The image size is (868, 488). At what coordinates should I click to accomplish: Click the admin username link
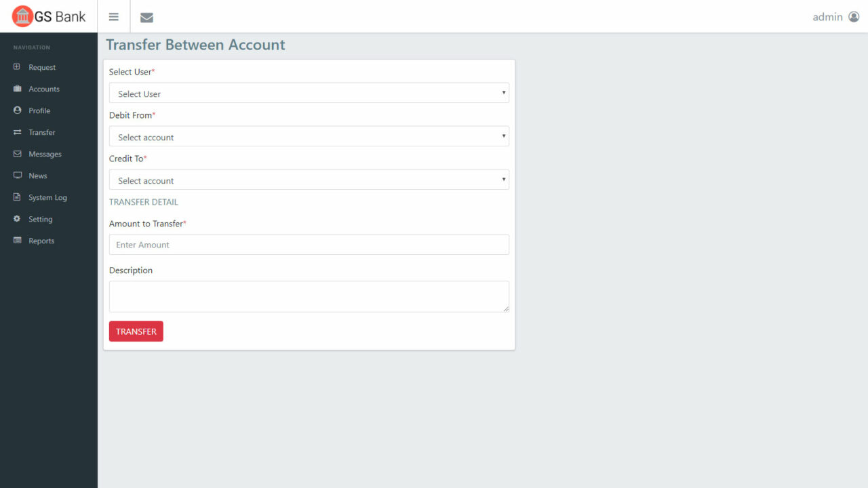pos(827,17)
